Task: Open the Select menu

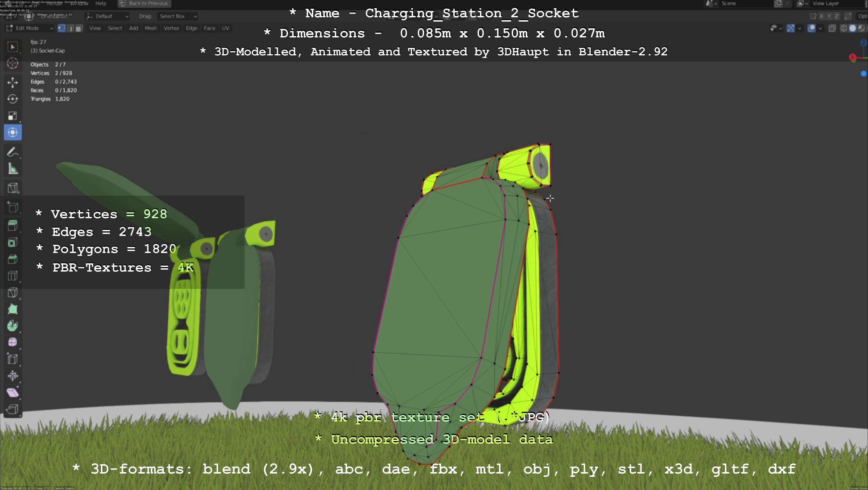Action: tap(115, 28)
